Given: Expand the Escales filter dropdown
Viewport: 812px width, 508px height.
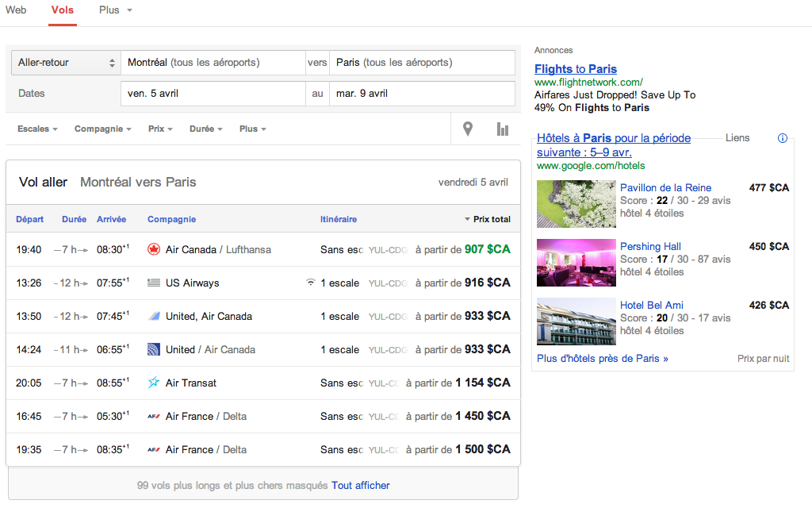Looking at the screenshot, I should coord(37,129).
